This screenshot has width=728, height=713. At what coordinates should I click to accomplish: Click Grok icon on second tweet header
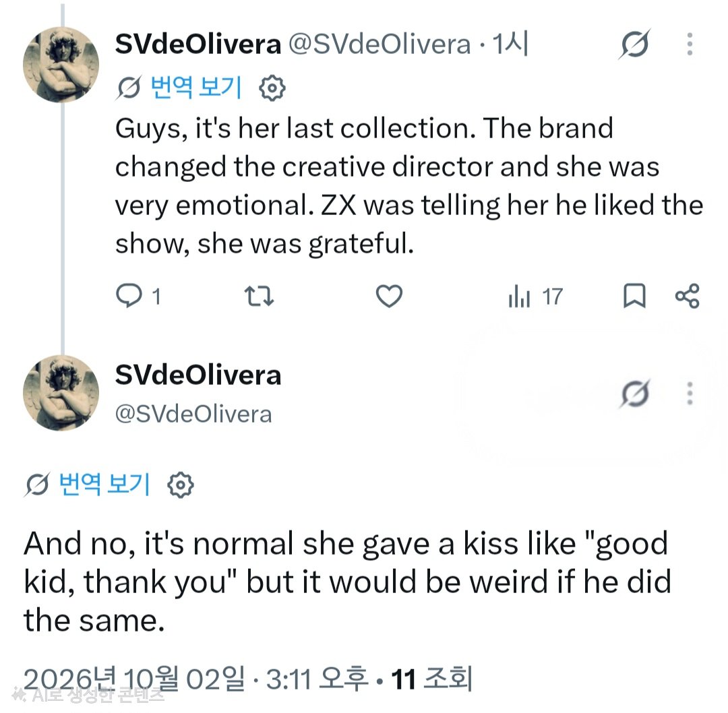coord(635,394)
